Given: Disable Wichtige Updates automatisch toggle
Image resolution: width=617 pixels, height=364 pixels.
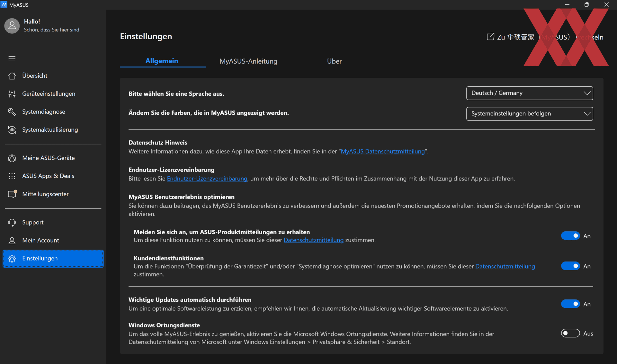Looking at the screenshot, I should pyautogui.click(x=570, y=304).
